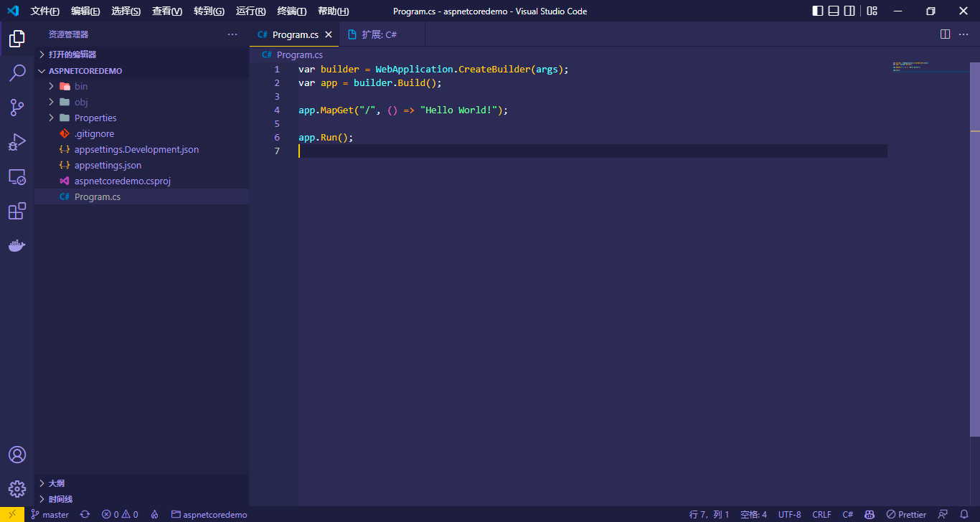The image size is (980, 522).
Task: Open Explorer views and more actions ellipsis
Action: coord(232,34)
